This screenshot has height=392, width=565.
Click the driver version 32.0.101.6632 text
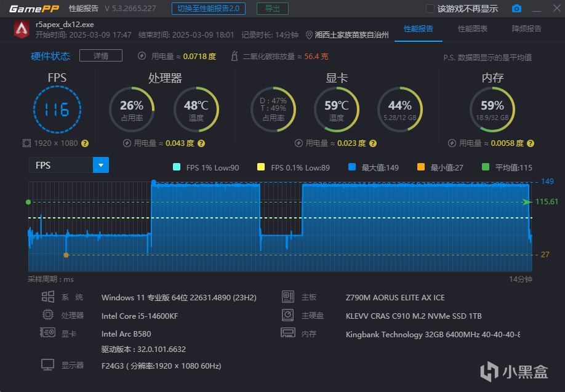point(143,350)
